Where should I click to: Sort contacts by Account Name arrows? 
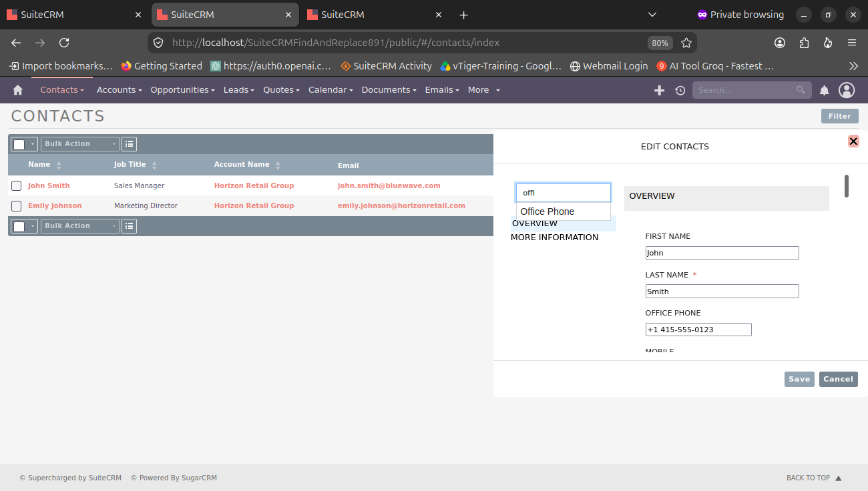[x=278, y=165]
